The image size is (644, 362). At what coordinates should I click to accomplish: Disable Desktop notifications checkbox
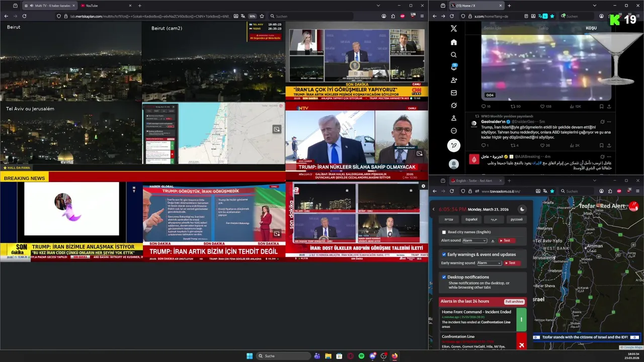coord(444,277)
